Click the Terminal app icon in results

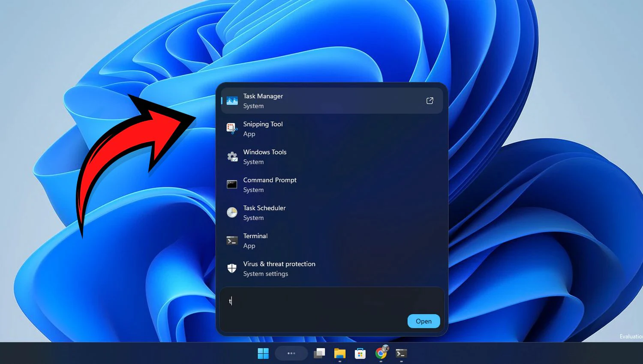point(232,241)
